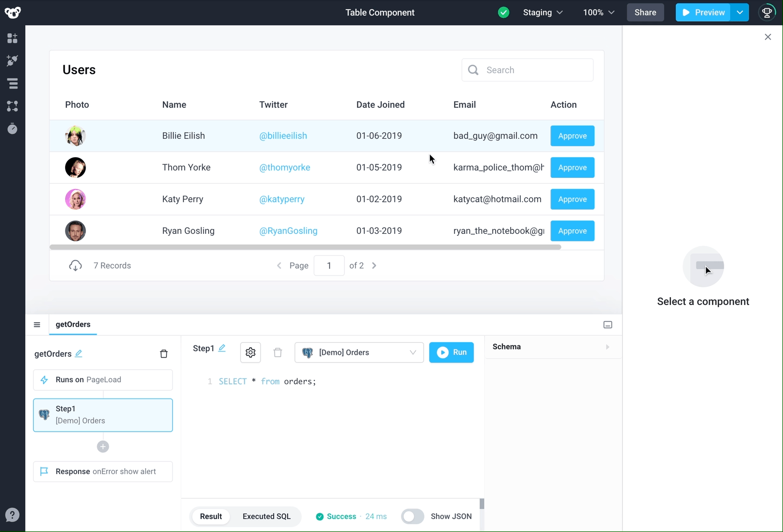Click the table horizontal scrollbar
Image resolution: width=783 pixels, height=532 pixels.
tap(305, 247)
